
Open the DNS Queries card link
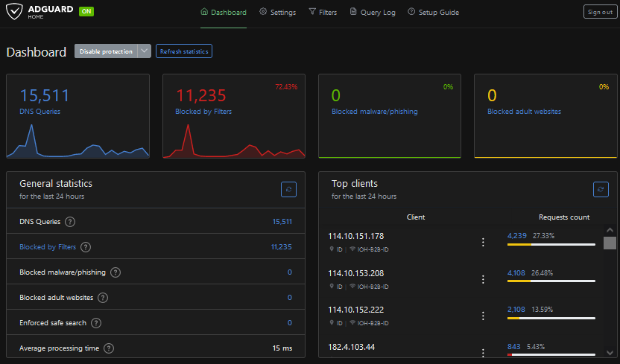tap(40, 112)
